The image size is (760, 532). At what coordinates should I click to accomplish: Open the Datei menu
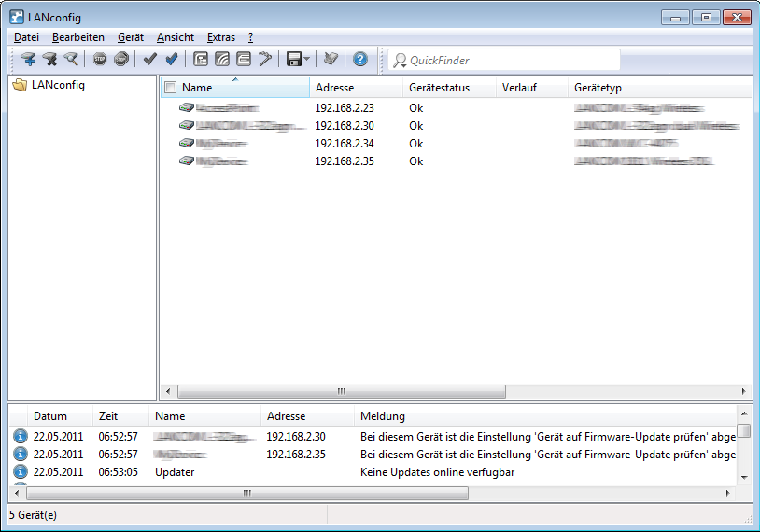pos(26,37)
